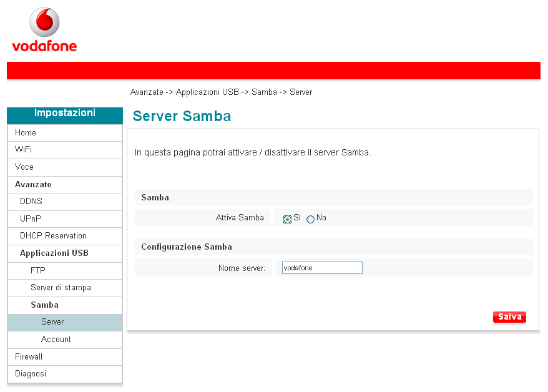Enable the SI radio button for Attiva Samba
548x392 pixels.
click(x=286, y=218)
